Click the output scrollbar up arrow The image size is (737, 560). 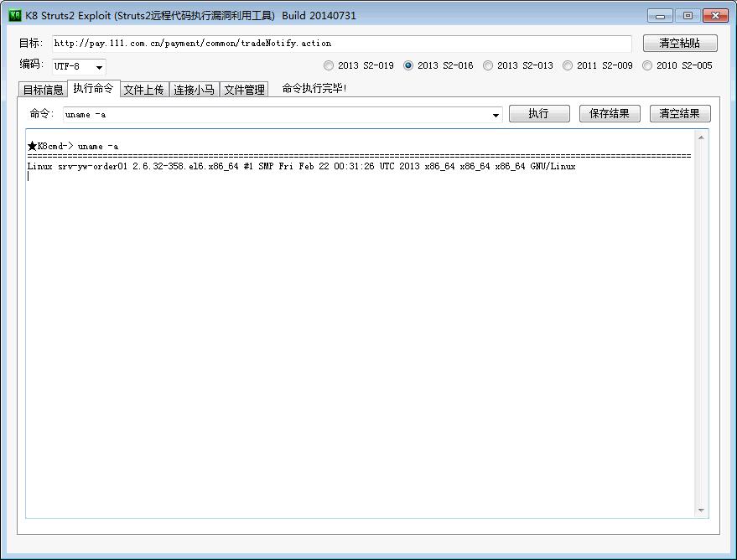[x=701, y=137]
